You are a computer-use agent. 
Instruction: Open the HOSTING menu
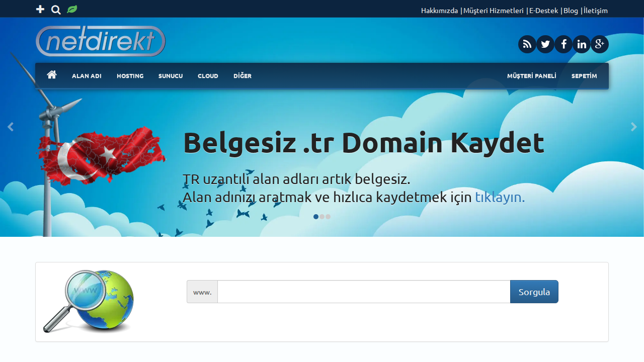[130, 76]
